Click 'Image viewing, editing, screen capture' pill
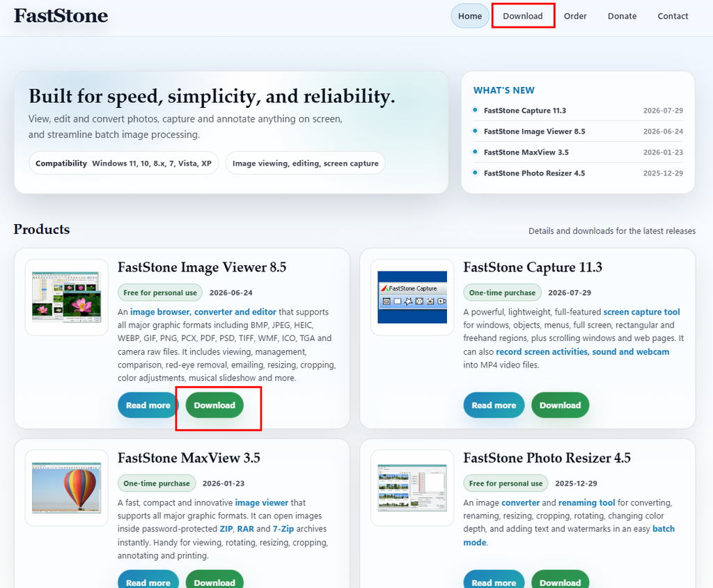This screenshot has width=713, height=588. tap(306, 163)
